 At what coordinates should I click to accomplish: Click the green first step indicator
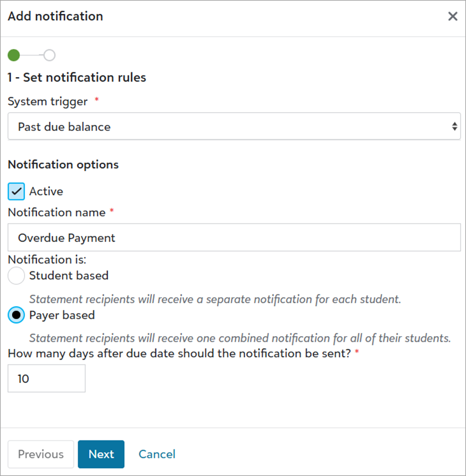coord(14,55)
